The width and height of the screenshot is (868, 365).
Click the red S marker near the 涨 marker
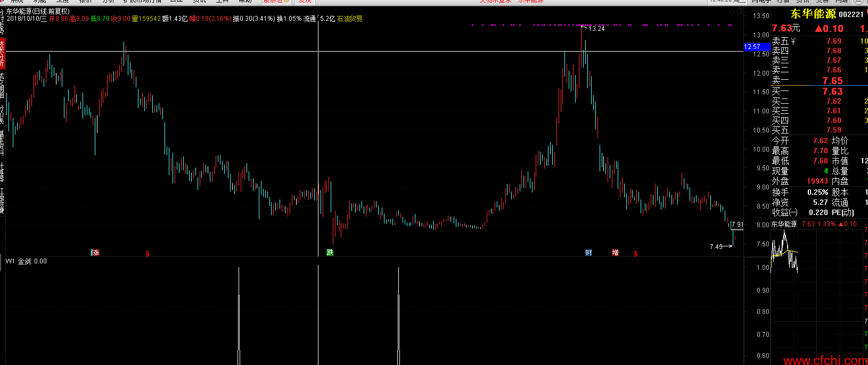coord(148,254)
